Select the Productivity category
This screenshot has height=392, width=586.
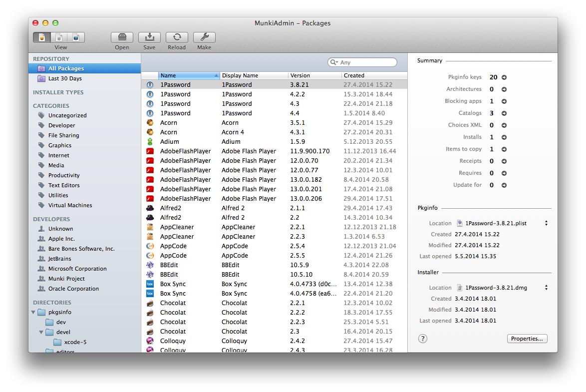(x=84, y=175)
